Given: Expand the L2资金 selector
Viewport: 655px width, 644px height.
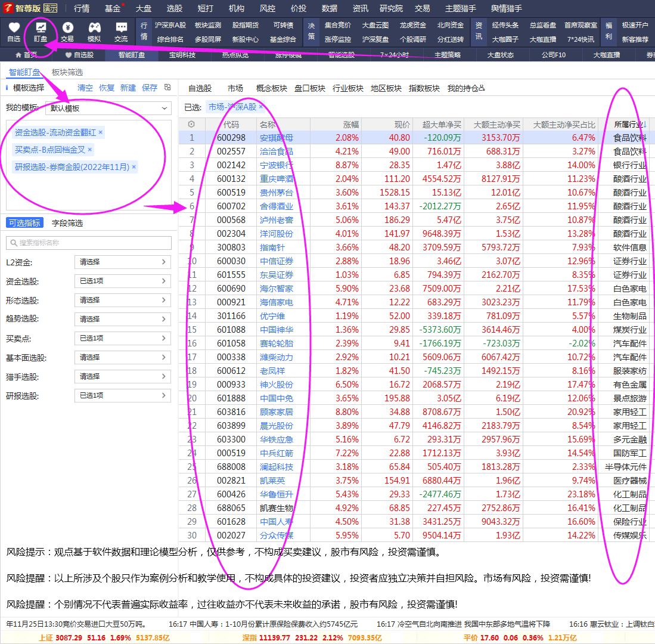Looking at the screenshot, I should [122, 262].
